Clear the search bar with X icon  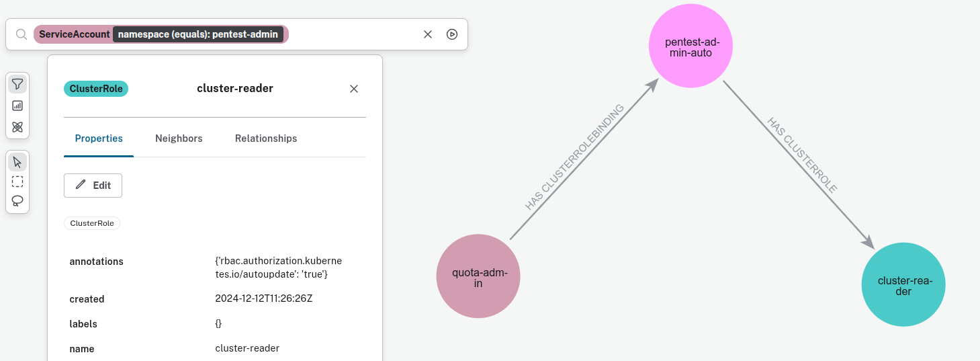(x=427, y=34)
